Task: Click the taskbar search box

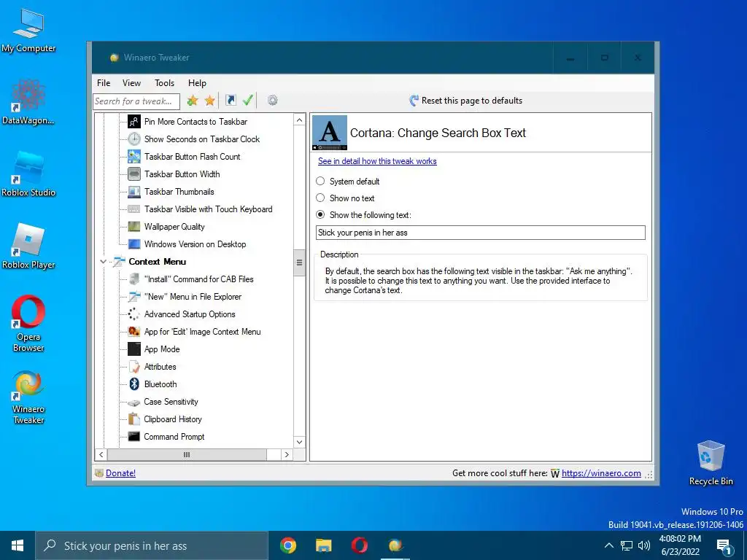Action: [x=152, y=545]
